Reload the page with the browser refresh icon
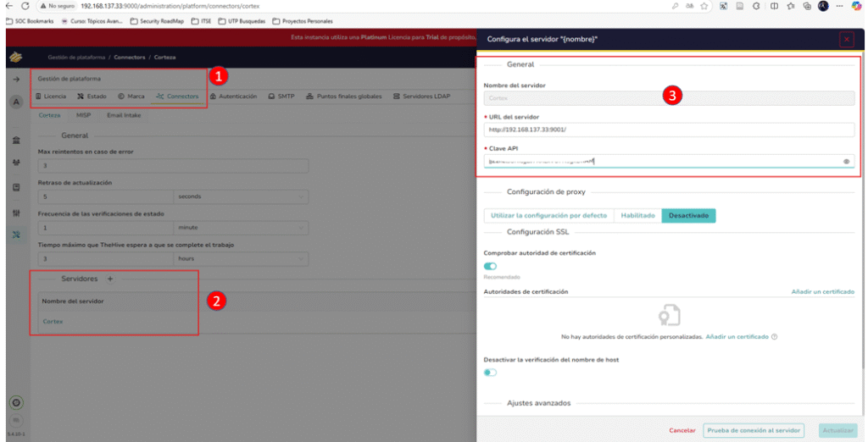The width and height of the screenshot is (868, 442). coord(25,6)
